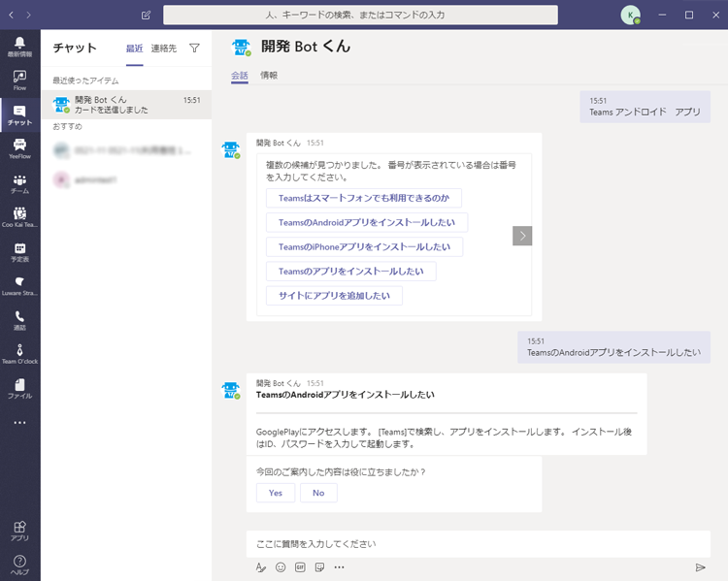This screenshot has height=581, width=728.
Task: Click the sent message 'TeamsのAndroidアプリをインストールしたい' bubble
Action: tap(613, 347)
